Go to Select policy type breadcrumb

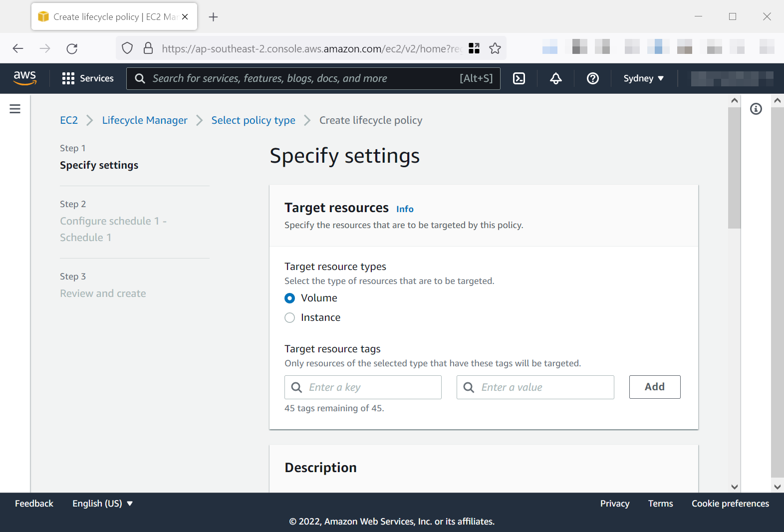point(254,120)
